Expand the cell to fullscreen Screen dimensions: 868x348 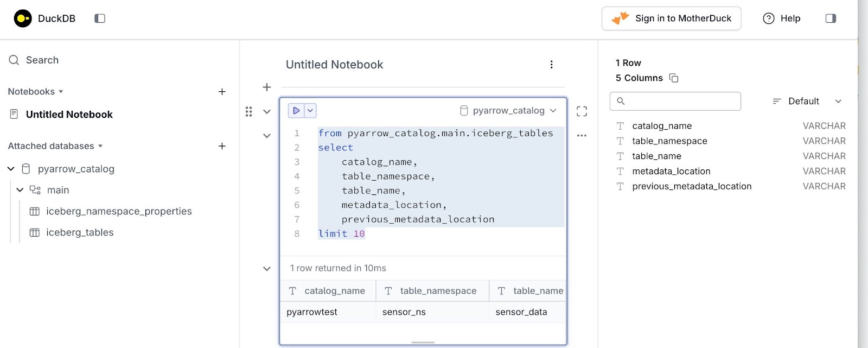[582, 111]
